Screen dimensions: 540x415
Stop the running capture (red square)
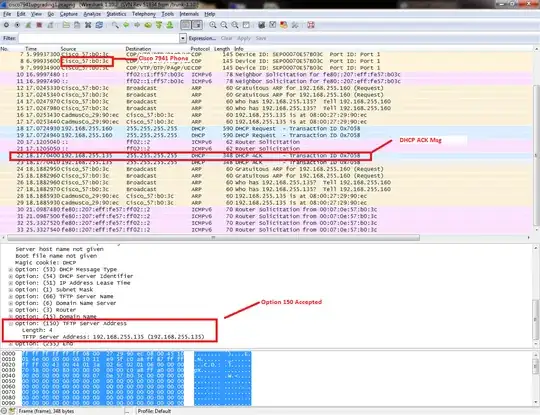pyautogui.click(x=39, y=25)
